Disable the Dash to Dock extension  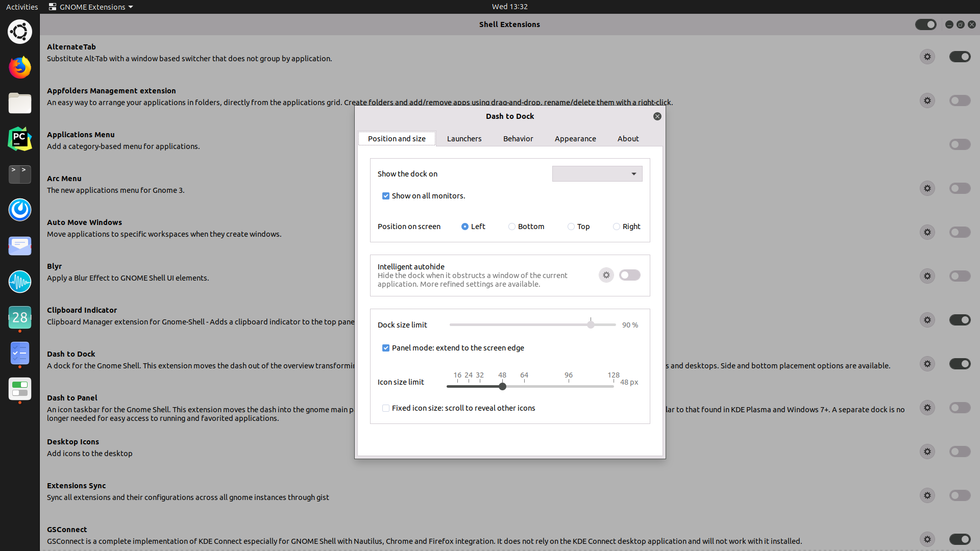(x=960, y=364)
